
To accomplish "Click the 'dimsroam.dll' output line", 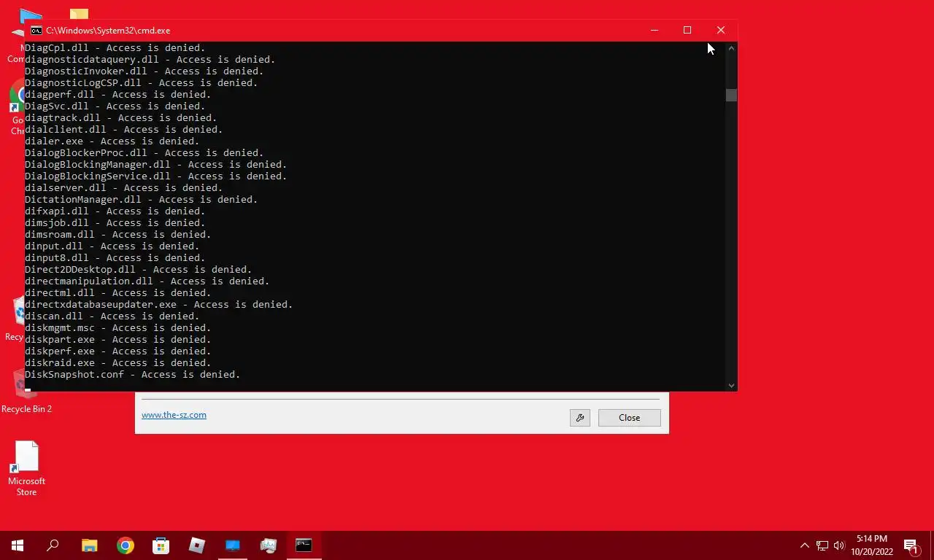I will pyautogui.click(x=118, y=235).
